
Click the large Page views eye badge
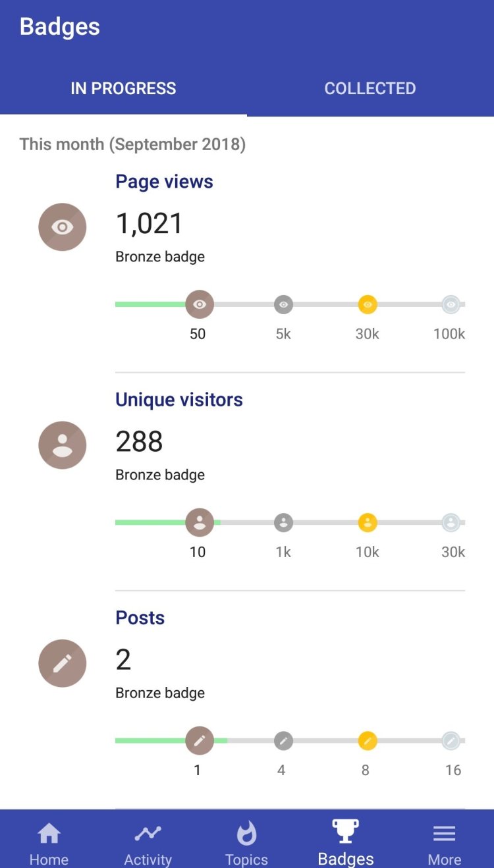click(63, 227)
